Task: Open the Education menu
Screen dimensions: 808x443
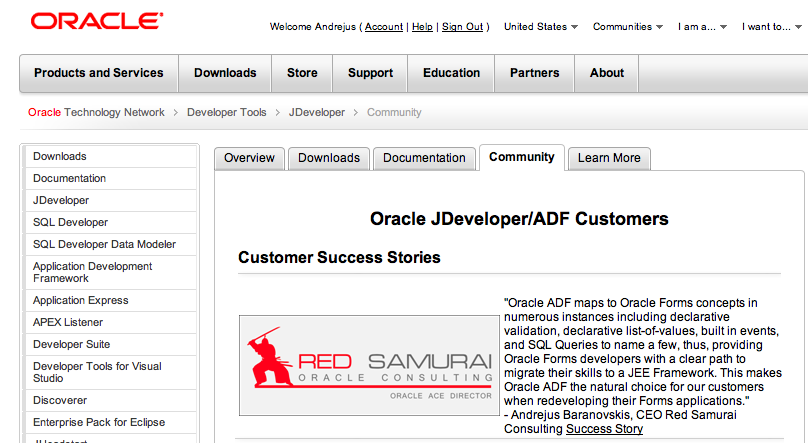Action: tap(451, 73)
